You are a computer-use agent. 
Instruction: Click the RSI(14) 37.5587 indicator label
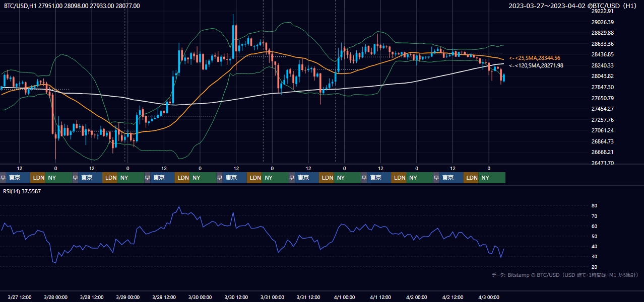[22, 191]
